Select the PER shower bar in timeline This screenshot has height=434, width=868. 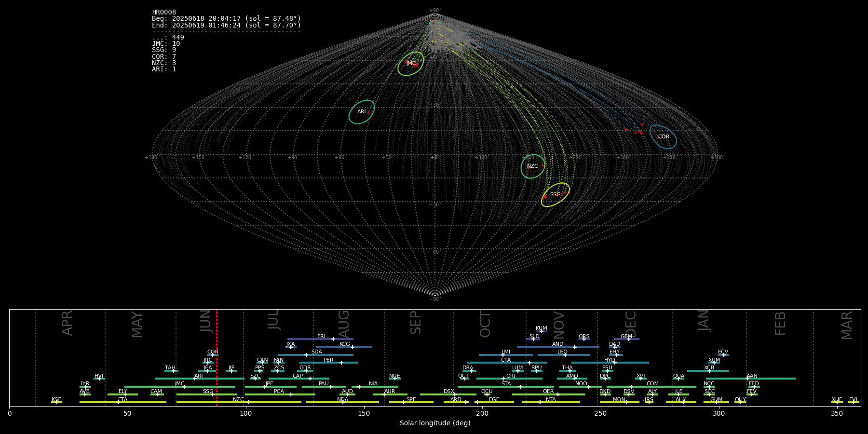(x=328, y=363)
